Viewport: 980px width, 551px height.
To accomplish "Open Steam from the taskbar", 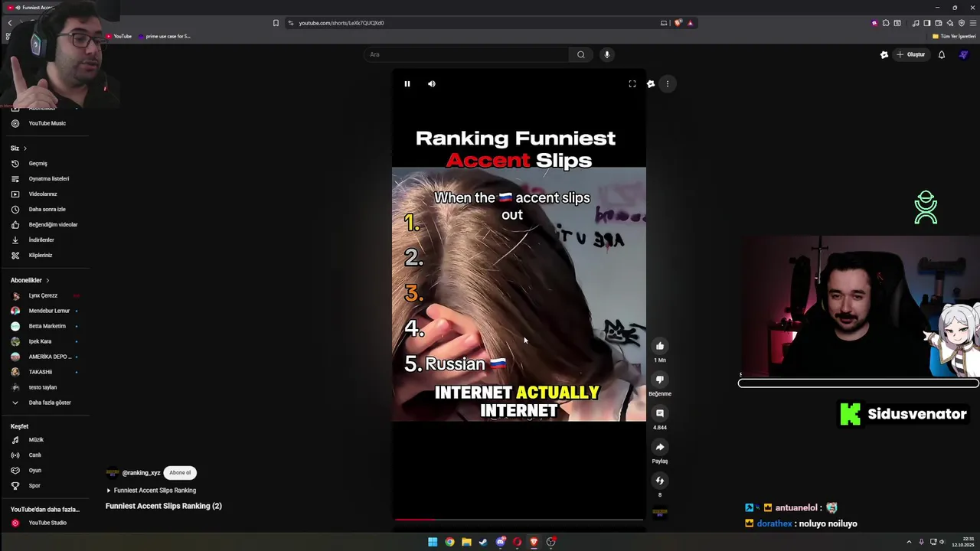I will click(x=483, y=542).
